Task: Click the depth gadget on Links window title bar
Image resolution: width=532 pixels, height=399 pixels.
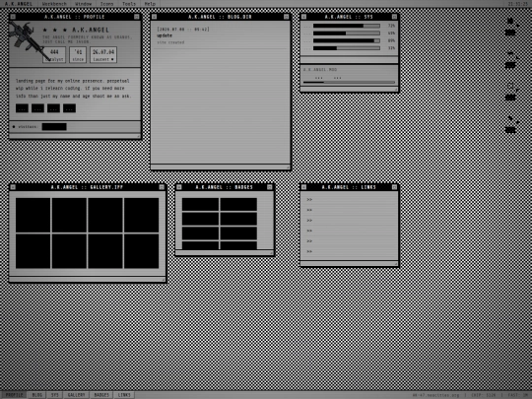Action: 394,187
